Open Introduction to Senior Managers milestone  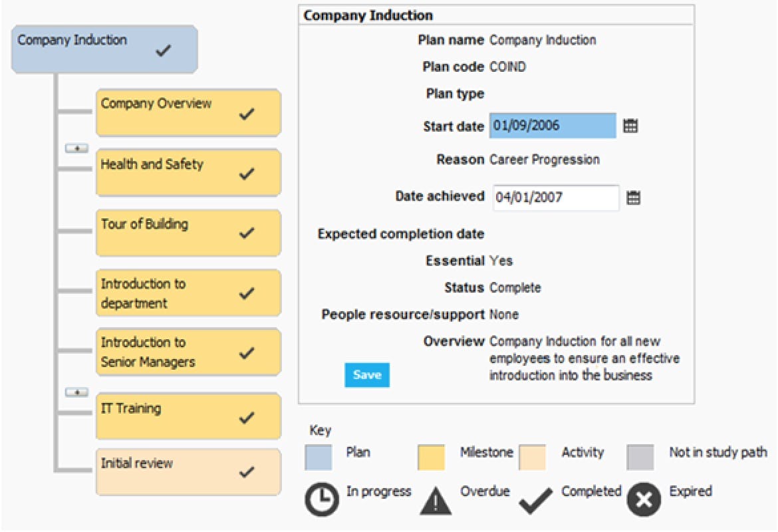[x=188, y=352]
